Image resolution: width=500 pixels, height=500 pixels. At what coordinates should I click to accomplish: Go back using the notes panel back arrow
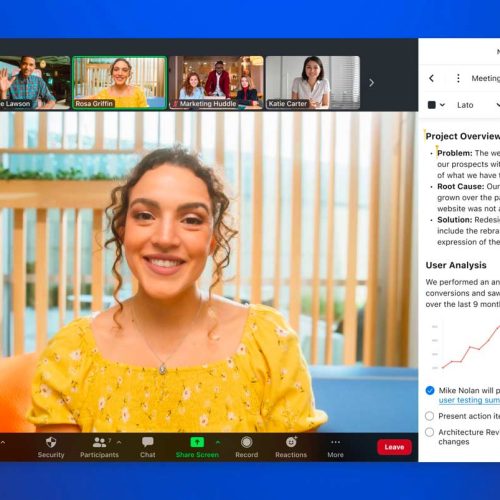pos(431,78)
